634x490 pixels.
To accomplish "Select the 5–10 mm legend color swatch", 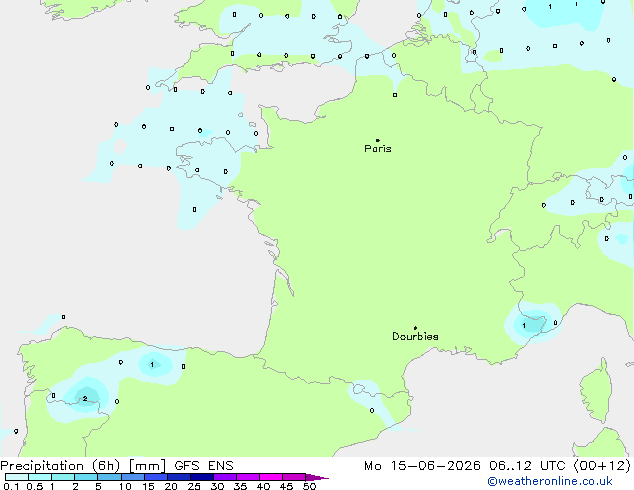I will tap(109, 477).
